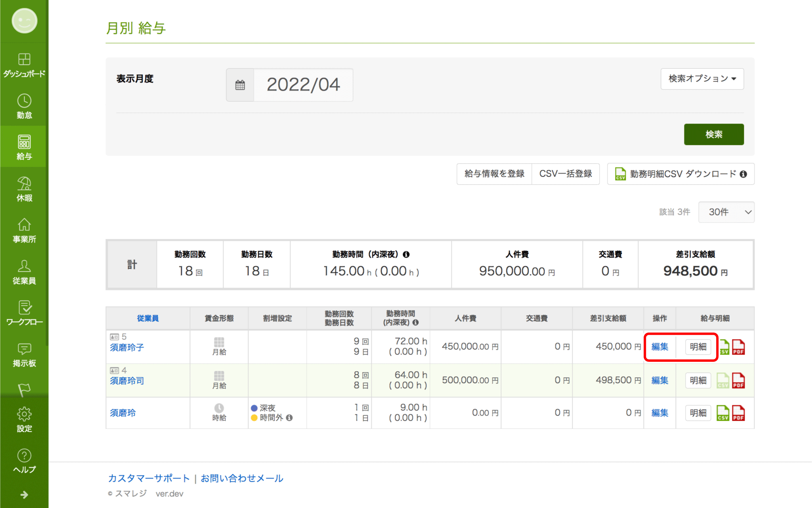The height and width of the screenshot is (508, 812).
Task: Click the 月給 grid icon for 須磨玲子
Action: tap(219, 342)
